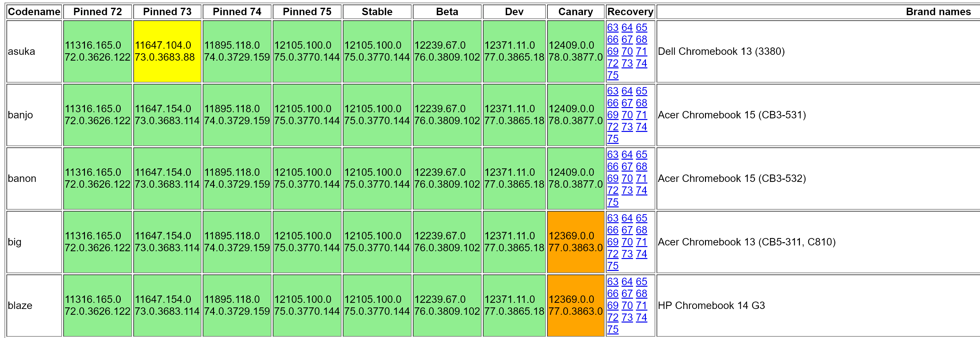Open recovery link 66 in the big row
The width and height of the screenshot is (980, 338).
pyautogui.click(x=613, y=230)
